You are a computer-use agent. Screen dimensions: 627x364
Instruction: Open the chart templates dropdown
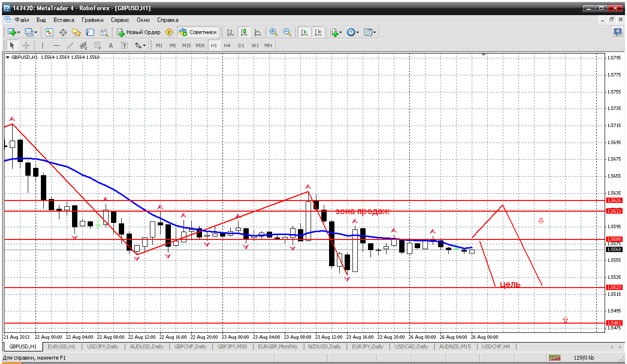point(370,32)
